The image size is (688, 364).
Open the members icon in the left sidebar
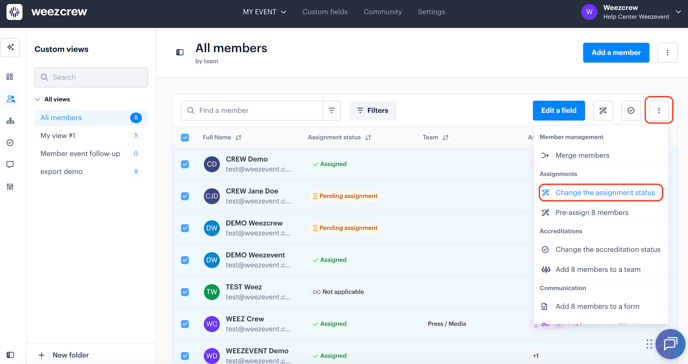(11, 99)
